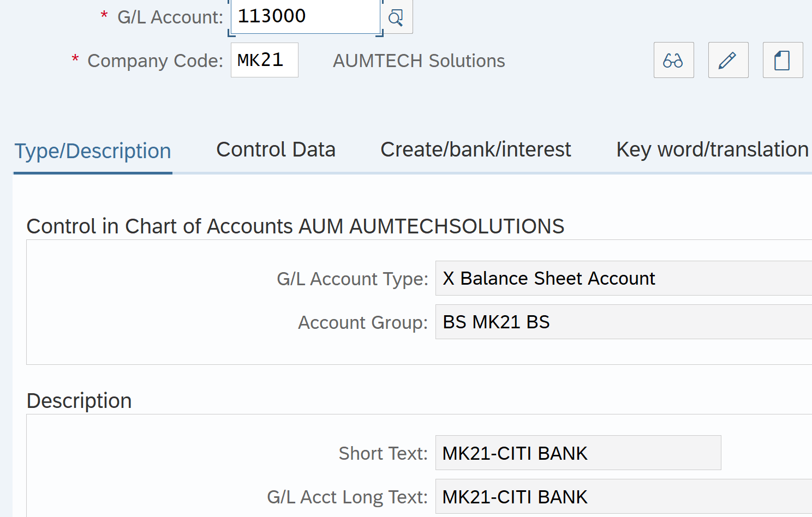The image size is (812, 517).
Task: Click the Change pencil icon button
Action: pos(728,60)
